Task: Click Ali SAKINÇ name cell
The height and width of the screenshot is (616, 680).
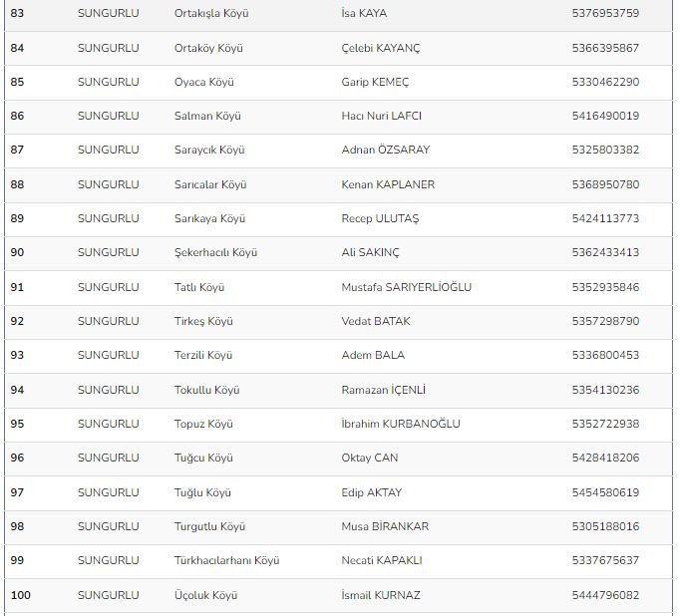Action: pyautogui.click(x=370, y=252)
